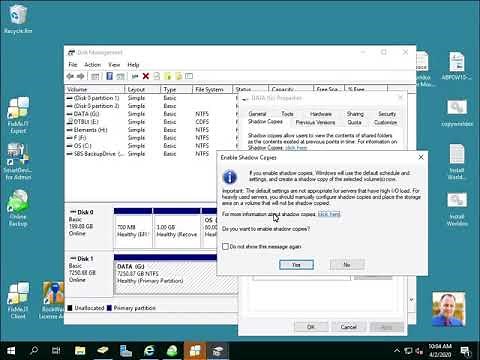Viewport: 480px width, 360px height.
Task: Select the Elements (H:) volume row
Action: click(x=150, y=130)
